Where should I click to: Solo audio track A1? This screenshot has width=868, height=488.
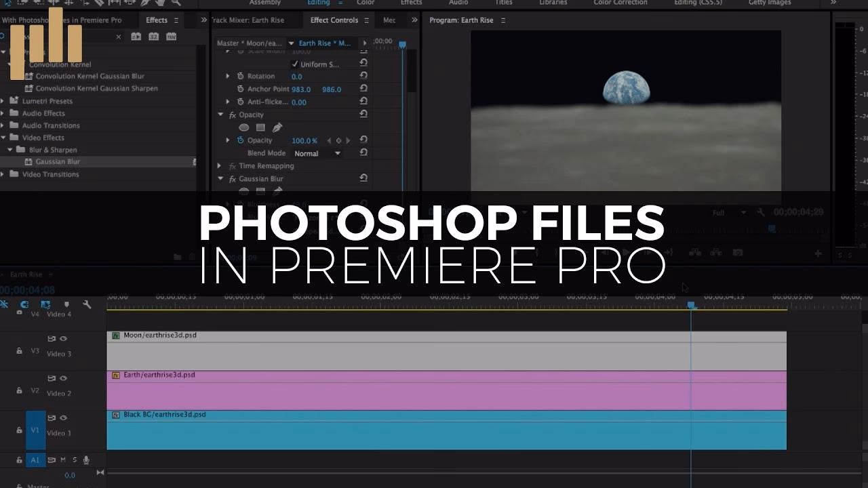[75, 460]
